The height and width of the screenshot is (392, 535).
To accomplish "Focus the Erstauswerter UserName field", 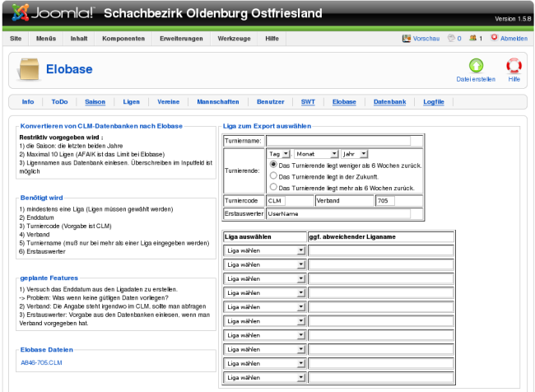I will click(337, 213).
